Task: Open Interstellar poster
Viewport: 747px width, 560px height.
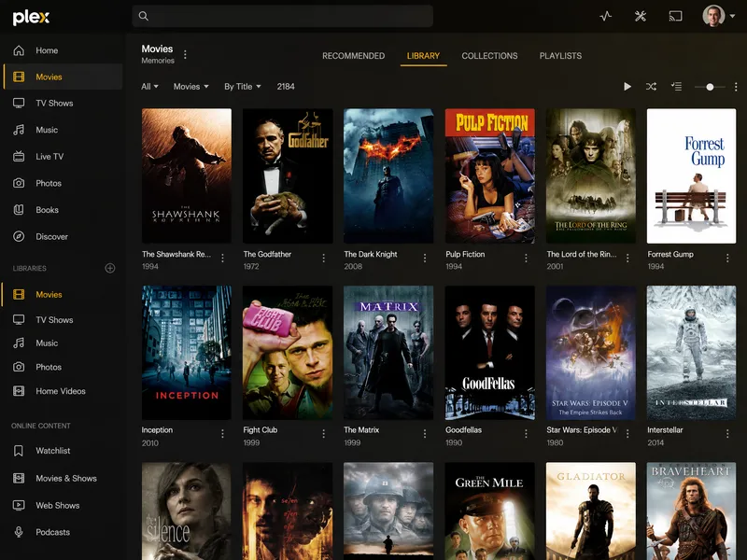Action: [691, 353]
